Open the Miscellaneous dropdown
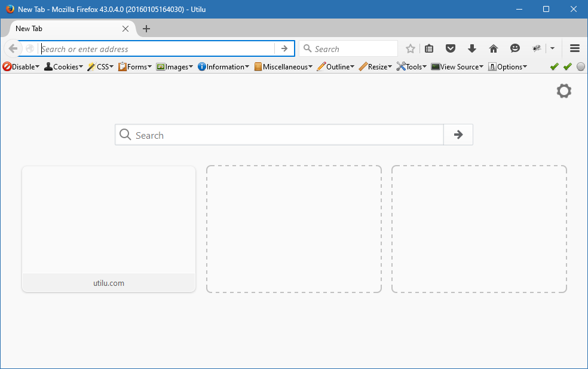The image size is (588, 369). 283,67
